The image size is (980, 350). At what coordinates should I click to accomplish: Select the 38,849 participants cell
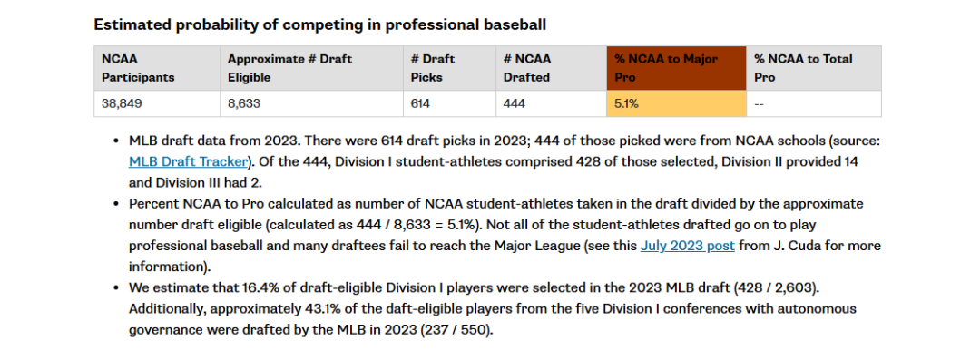[156, 103]
